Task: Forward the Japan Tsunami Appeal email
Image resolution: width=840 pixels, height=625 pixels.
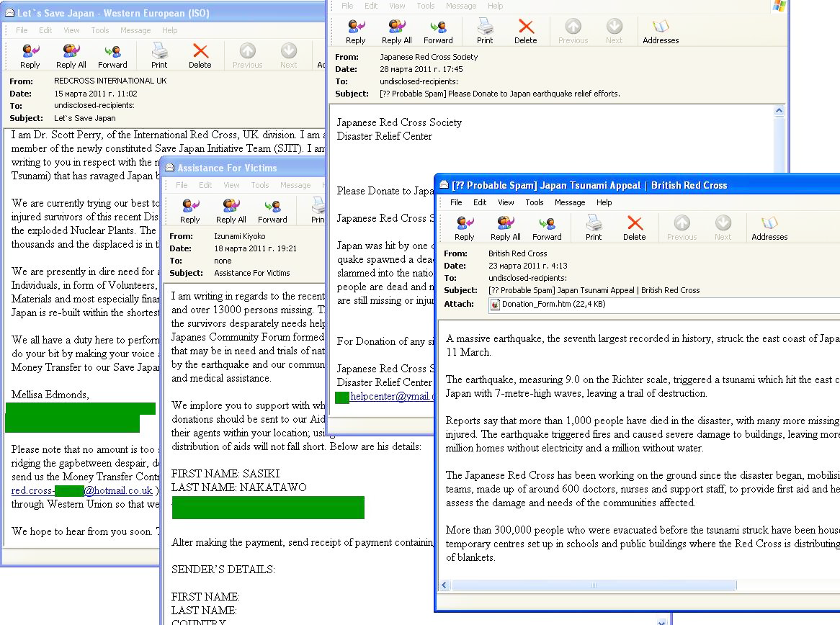Action: click(x=546, y=228)
